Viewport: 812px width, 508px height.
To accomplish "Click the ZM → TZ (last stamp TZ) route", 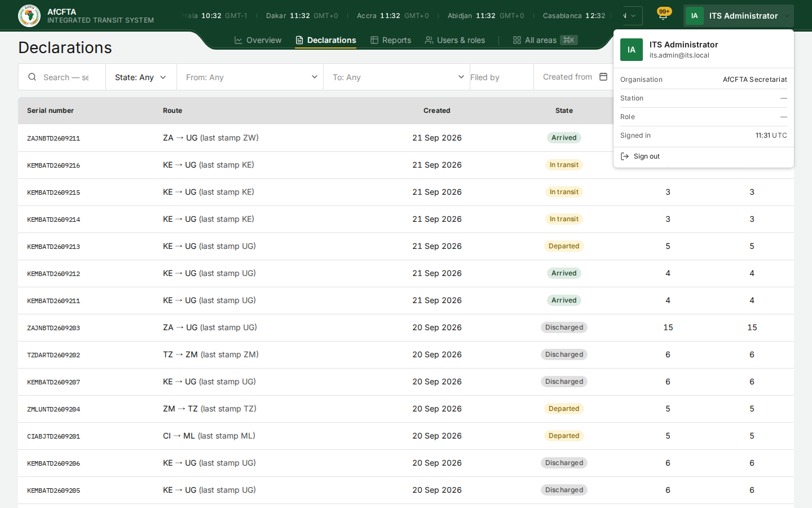I will pos(210,409).
